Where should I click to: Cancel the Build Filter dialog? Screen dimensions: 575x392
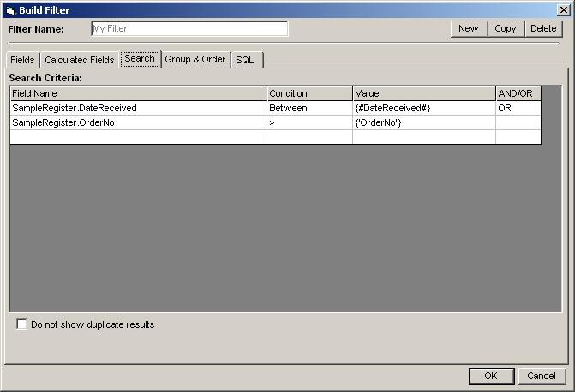click(542, 376)
